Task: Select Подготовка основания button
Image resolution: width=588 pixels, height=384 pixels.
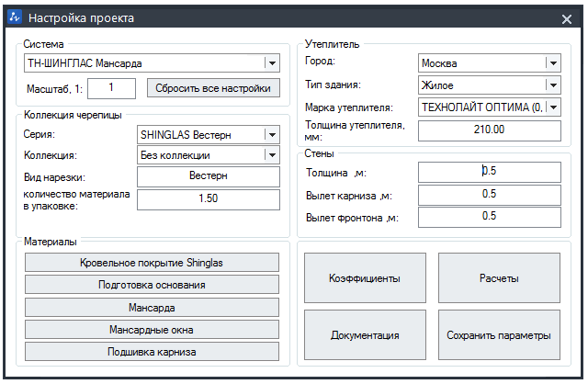Action: tap(152, 285)
